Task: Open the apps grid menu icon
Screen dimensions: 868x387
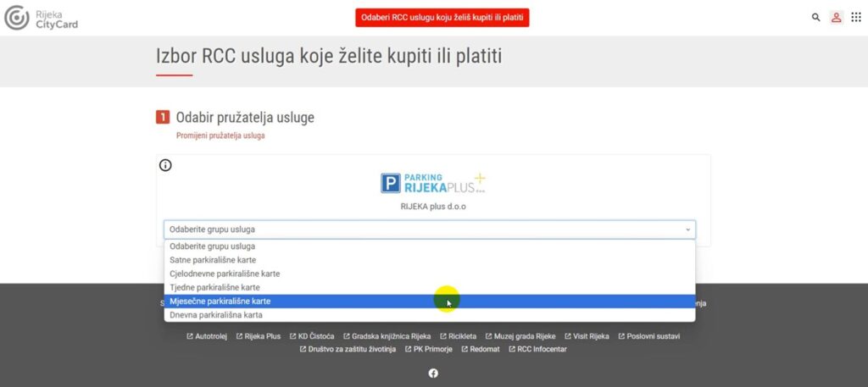Action: pyautogui.click(x=855, y=17)
